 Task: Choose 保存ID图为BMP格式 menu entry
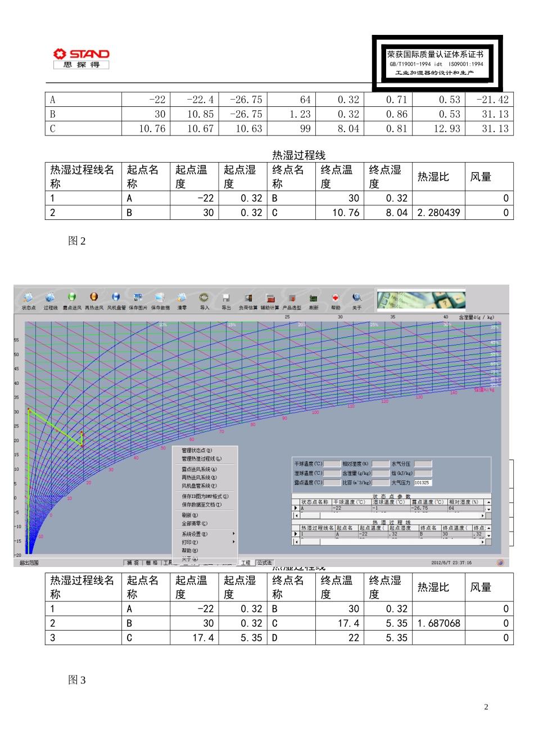point(205,497)
